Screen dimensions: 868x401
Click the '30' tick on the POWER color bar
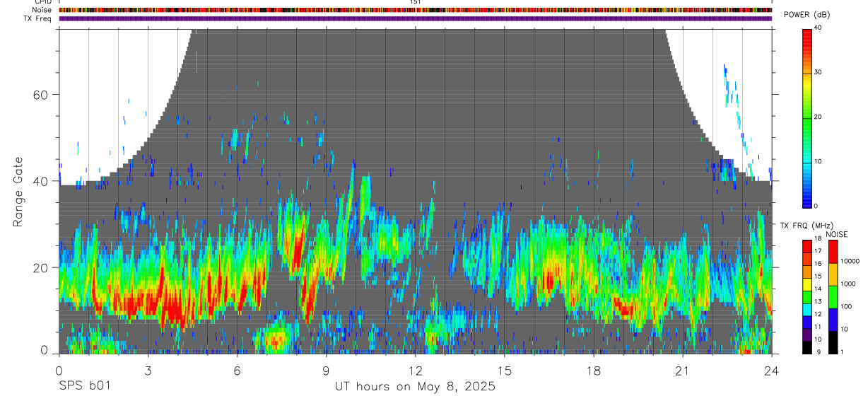coord(818,72)
